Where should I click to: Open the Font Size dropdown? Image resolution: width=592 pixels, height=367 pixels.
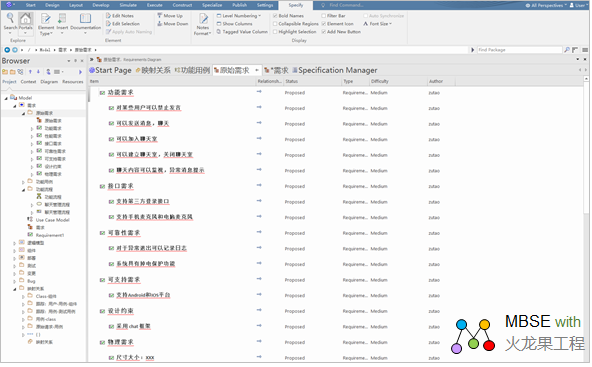point(378,24)
